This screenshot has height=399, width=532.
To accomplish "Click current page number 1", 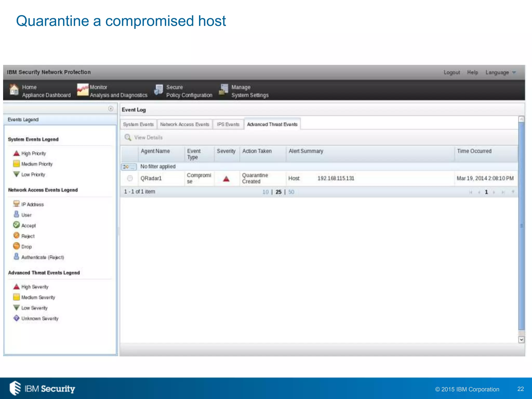I will [486, 192].
